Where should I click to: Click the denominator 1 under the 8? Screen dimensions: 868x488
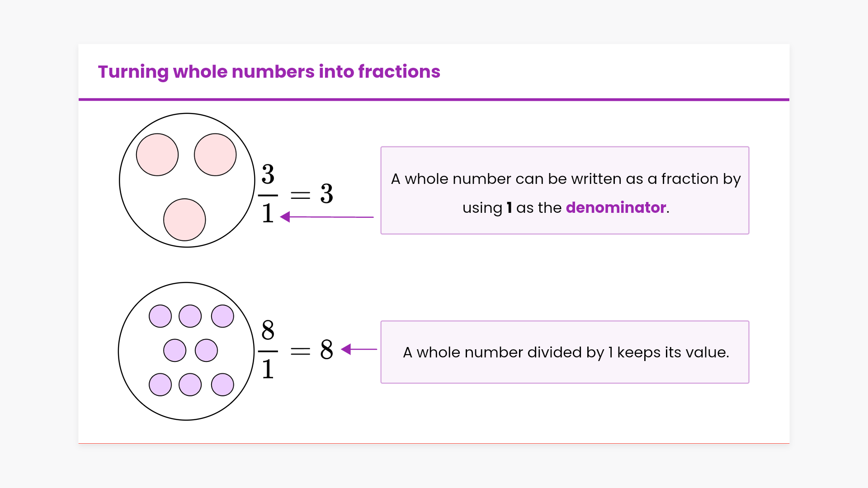click(268, 369)
